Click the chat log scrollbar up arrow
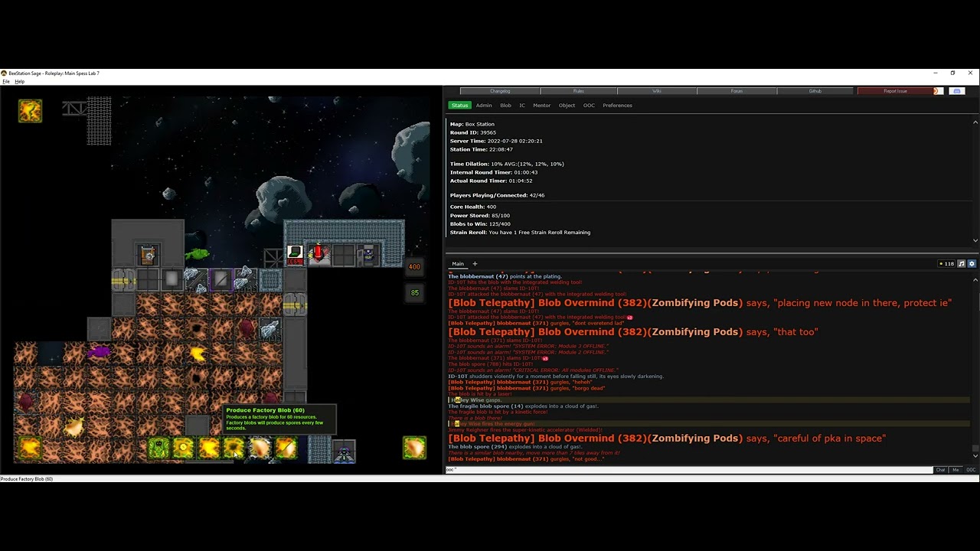This screenshot has width=980, height=551. [975, 279]
